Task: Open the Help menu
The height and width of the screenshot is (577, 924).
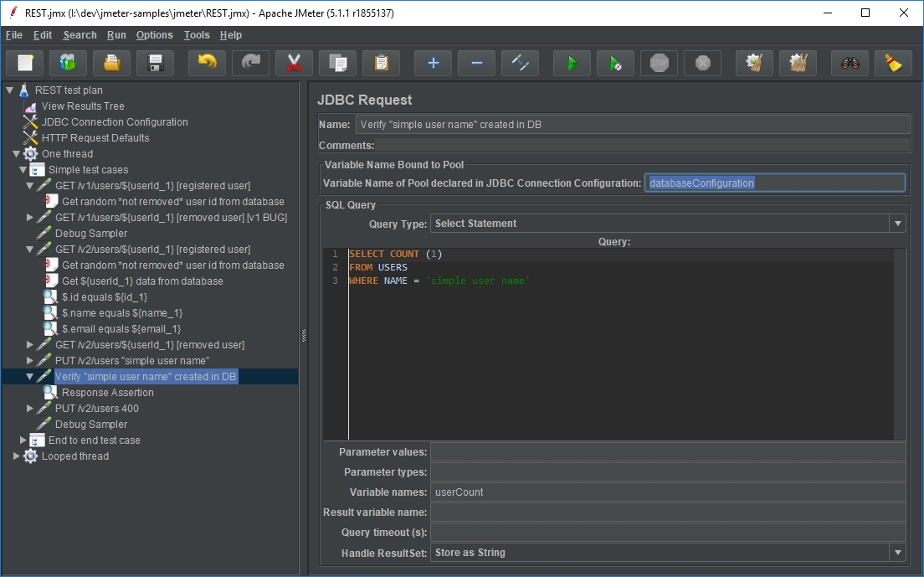Action: (x=231, y=35)
